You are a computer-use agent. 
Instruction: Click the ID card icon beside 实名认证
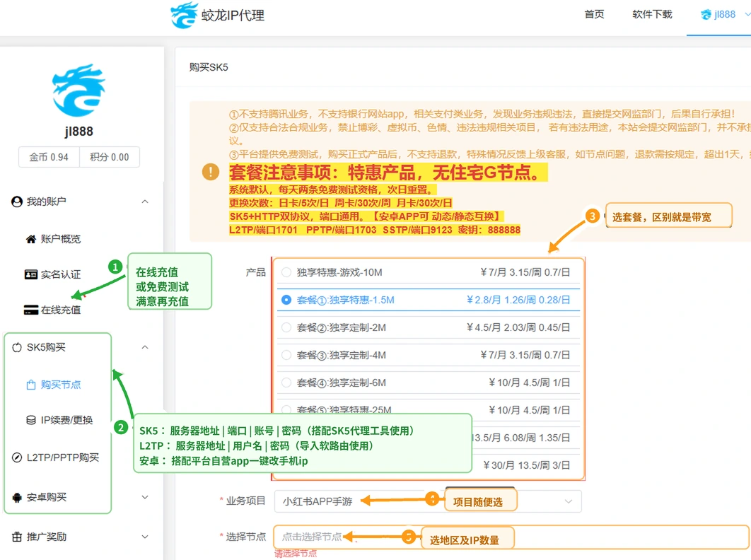[x=30, y=274]
